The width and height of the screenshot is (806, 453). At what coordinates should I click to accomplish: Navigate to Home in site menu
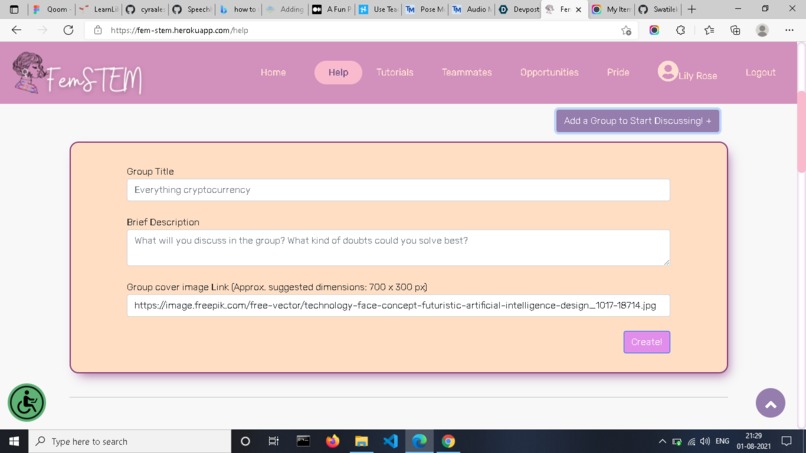(273, 73)
